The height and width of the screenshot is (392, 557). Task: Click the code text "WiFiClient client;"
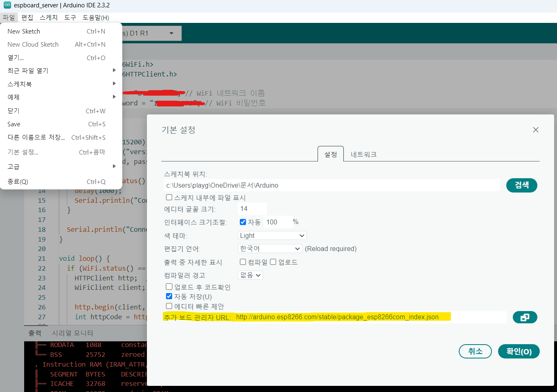click(x=110, y=288)
